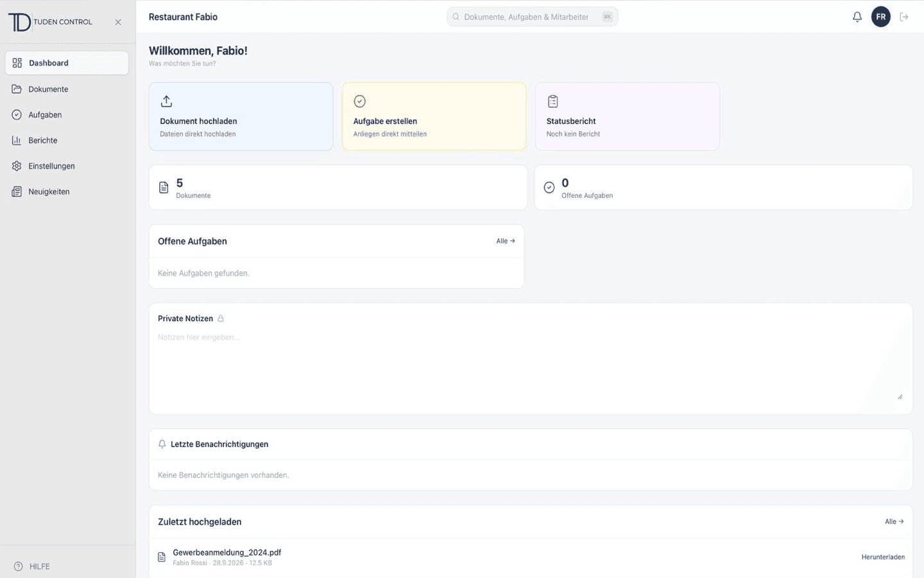924x578 pixels.
Task: Click the bar chart icon beside Berichte
Action: coord(17,141)
